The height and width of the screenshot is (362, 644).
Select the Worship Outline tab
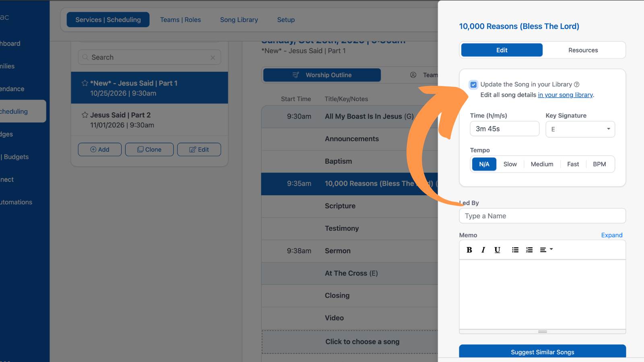coord(322,75)
